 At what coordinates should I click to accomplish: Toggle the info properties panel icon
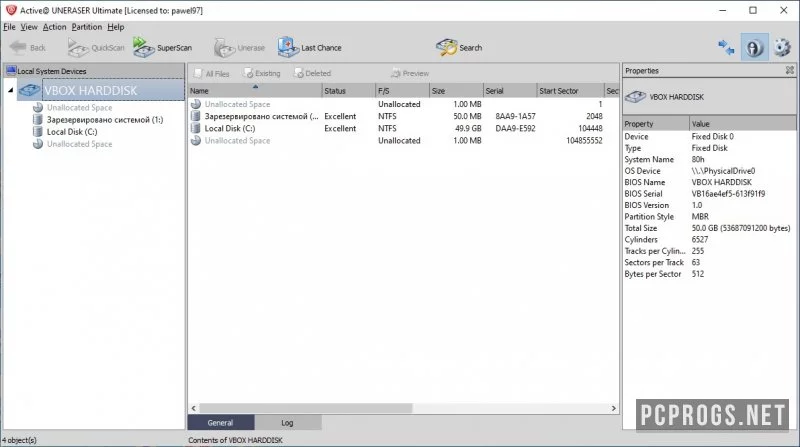[x=754, y=47]
